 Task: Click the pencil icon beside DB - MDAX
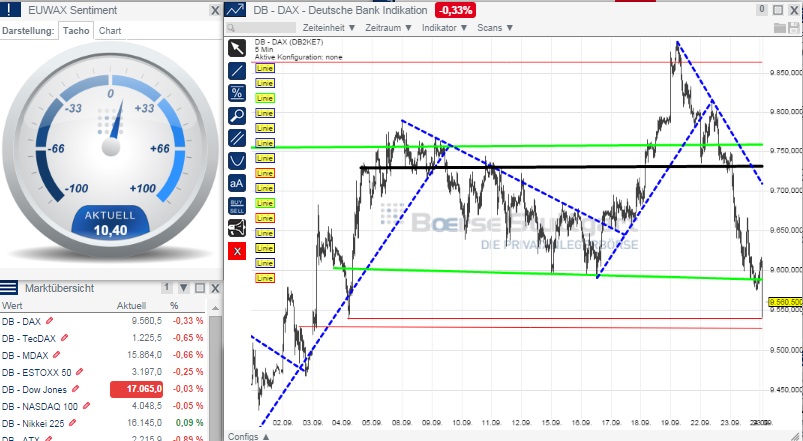point(57,354)
